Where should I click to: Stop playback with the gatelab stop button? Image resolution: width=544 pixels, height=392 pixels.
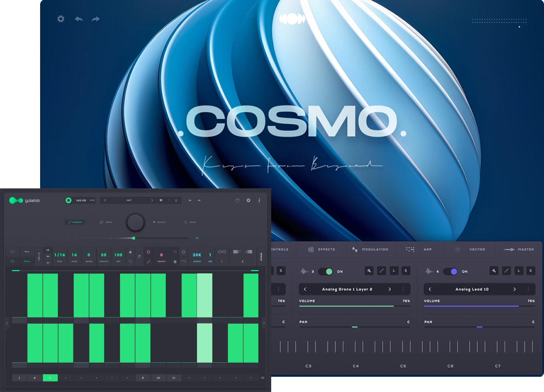[69, 200]
